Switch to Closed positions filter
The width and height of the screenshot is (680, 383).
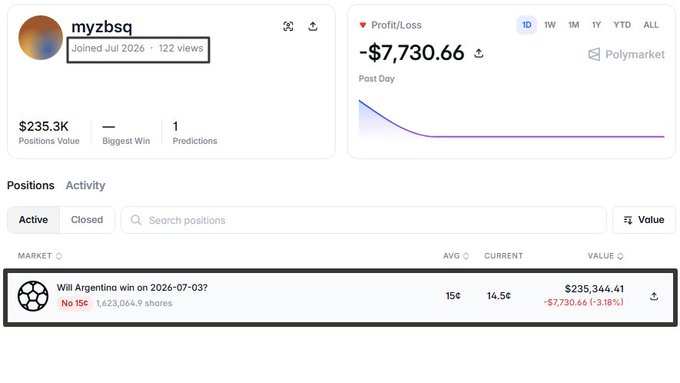pos(87,220)
